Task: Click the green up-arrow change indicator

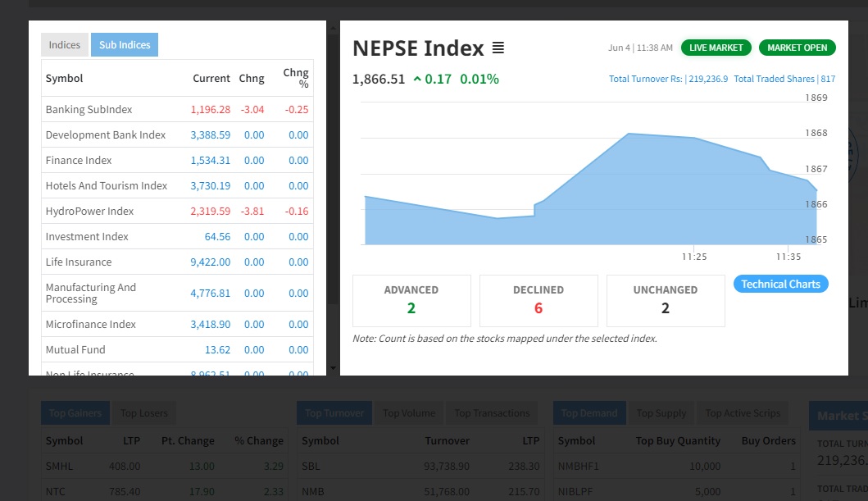Action: pos(417,80)
